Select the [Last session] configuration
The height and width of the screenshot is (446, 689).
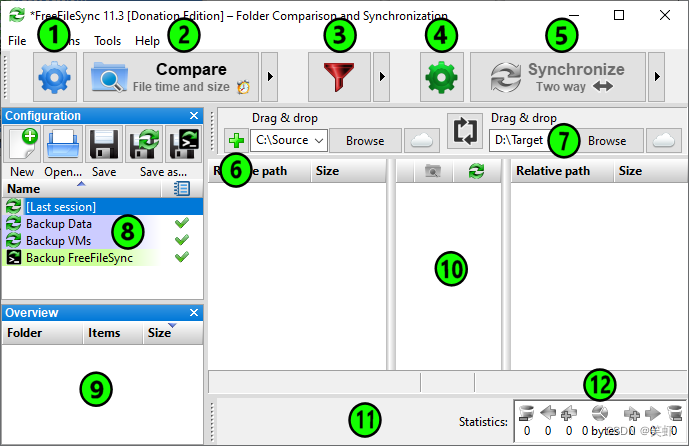click(103, 207)
